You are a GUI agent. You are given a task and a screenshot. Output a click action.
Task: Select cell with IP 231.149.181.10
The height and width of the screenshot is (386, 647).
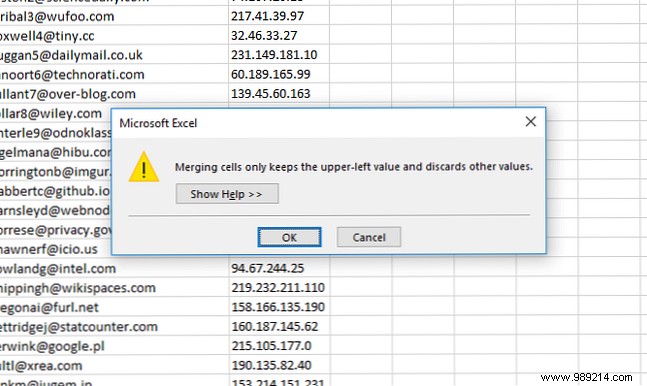click(x=279, y=54)
